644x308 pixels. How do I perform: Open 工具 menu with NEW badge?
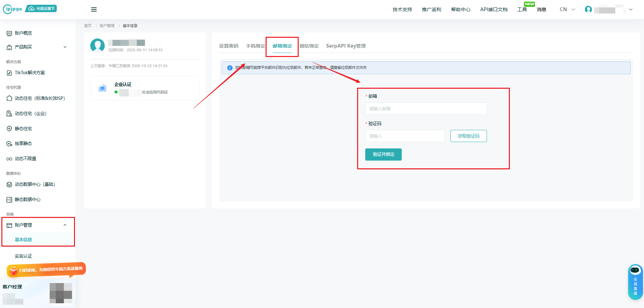pyautogui.click(x=522, y=9)
